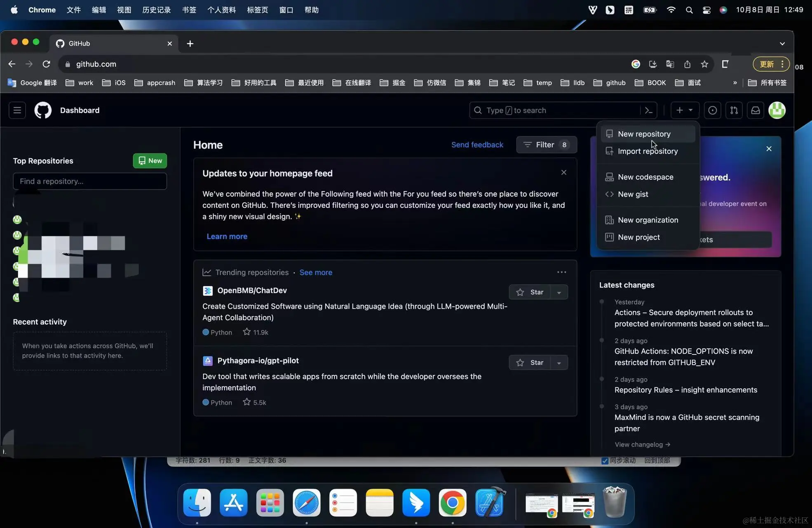
Task: Select New repository from the menu
Action: click(x=644, y=134)
